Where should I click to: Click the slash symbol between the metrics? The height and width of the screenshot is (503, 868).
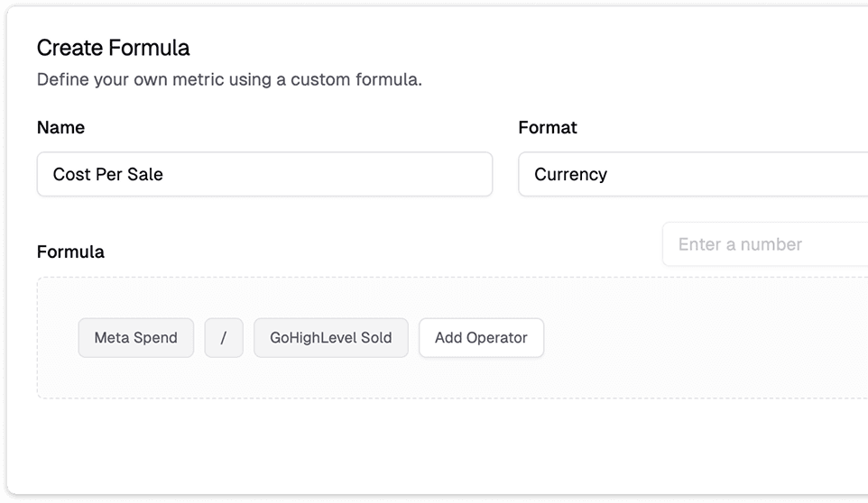224,338
